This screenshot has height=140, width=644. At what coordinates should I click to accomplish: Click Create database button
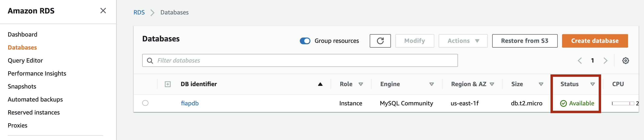coord(595,41)
